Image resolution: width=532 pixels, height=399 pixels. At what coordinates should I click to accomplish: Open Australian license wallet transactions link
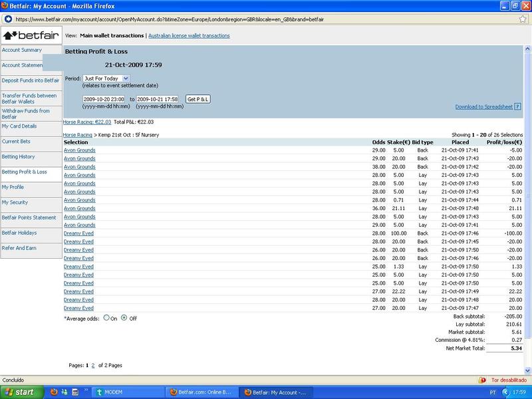(189, 36)
